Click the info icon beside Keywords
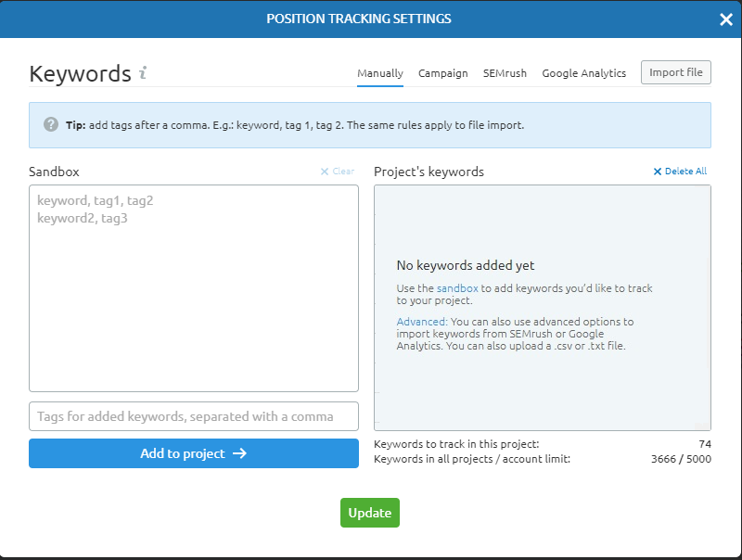This screenshot has height=560, width=742. point(143,73)
